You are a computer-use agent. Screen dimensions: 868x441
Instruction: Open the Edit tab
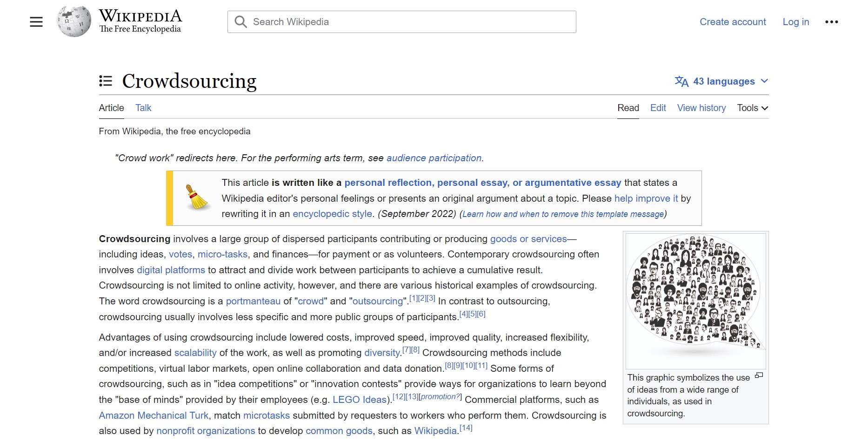658,108
